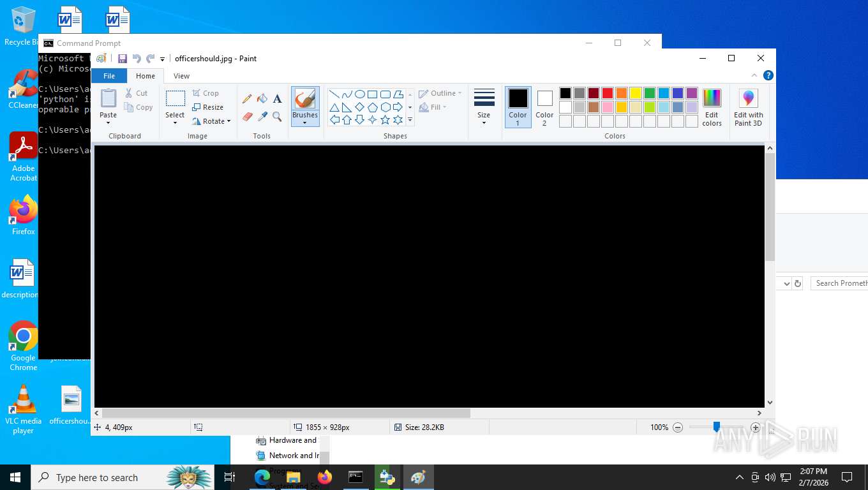Pick the Six-point star shape
The width and height of the screenshot is (868, 490).
coord(398,120)
